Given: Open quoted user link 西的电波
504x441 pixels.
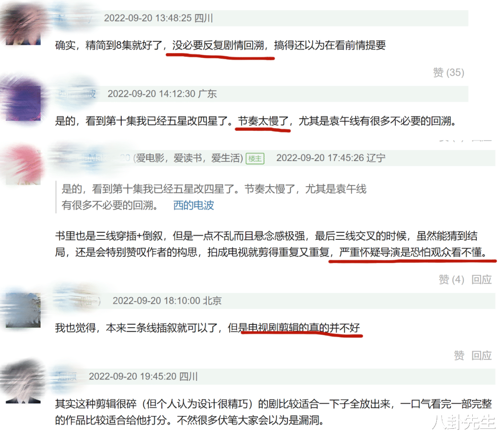Looking at the screenshot, I should point(194,205).
